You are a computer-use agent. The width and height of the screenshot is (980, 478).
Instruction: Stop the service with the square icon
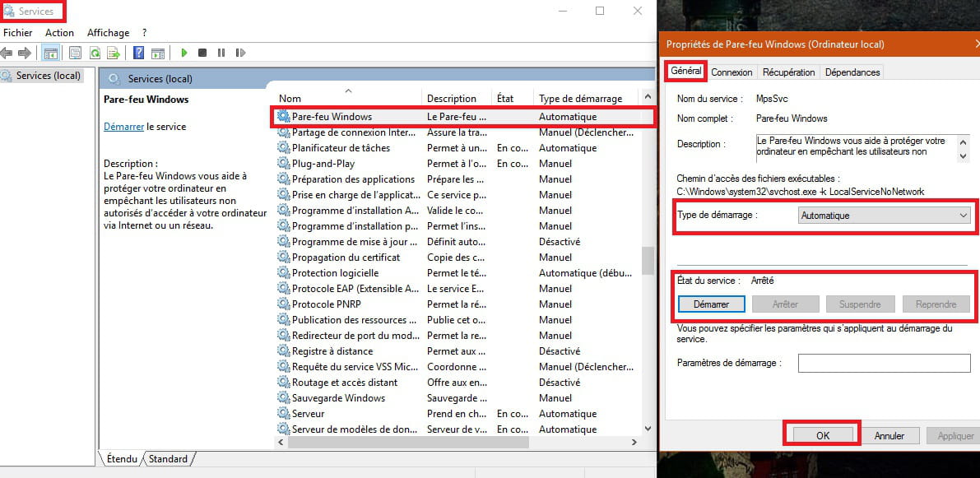[x=202, y=53]
